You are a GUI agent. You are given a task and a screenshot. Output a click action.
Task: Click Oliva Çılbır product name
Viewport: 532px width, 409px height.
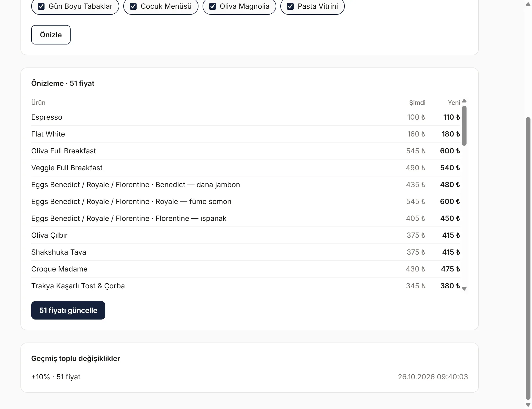pos(49,235)
